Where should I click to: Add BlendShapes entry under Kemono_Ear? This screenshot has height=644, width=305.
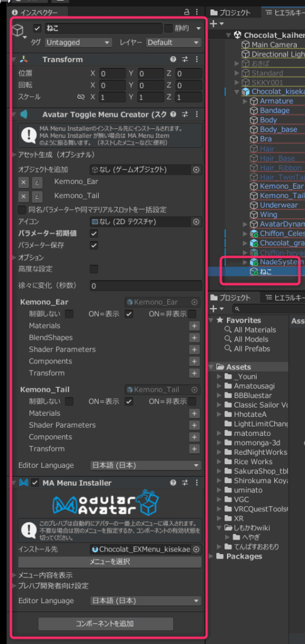[x=194, y=338]
